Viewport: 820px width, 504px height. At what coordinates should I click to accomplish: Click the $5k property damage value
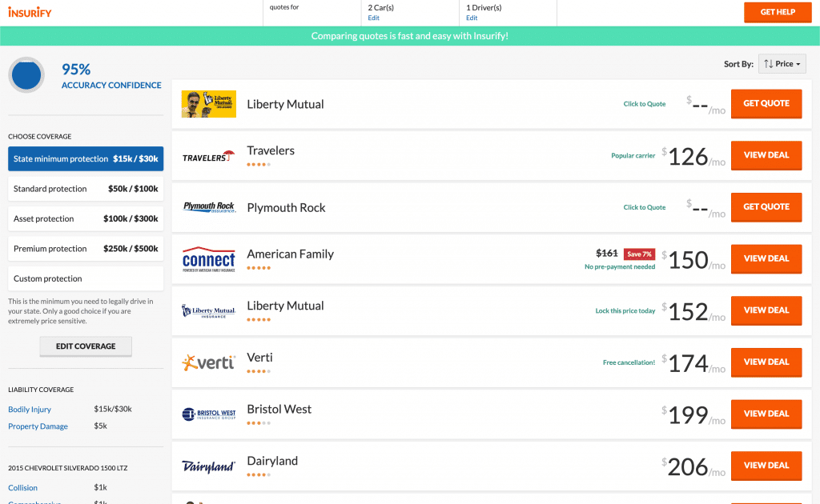(100, 426)
